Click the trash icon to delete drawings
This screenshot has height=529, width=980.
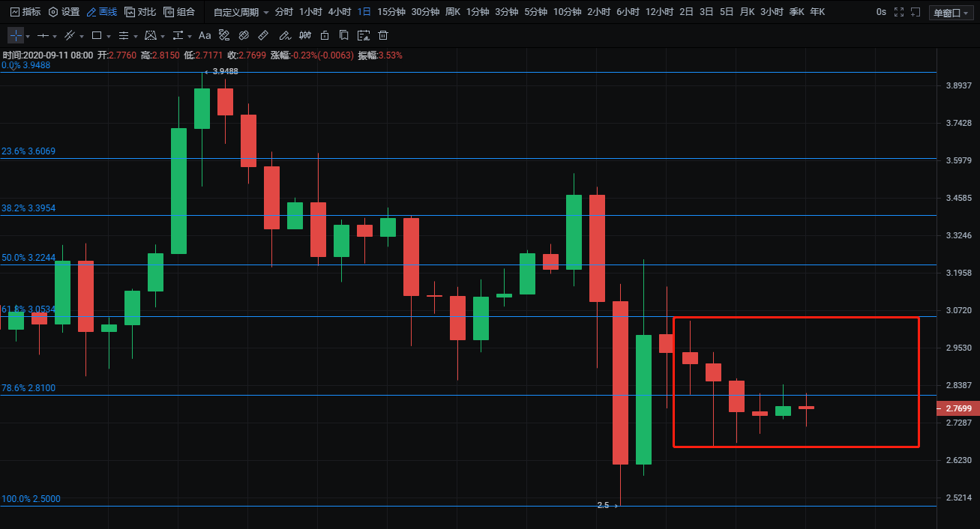pyautogui.click(x=383, y=35)
